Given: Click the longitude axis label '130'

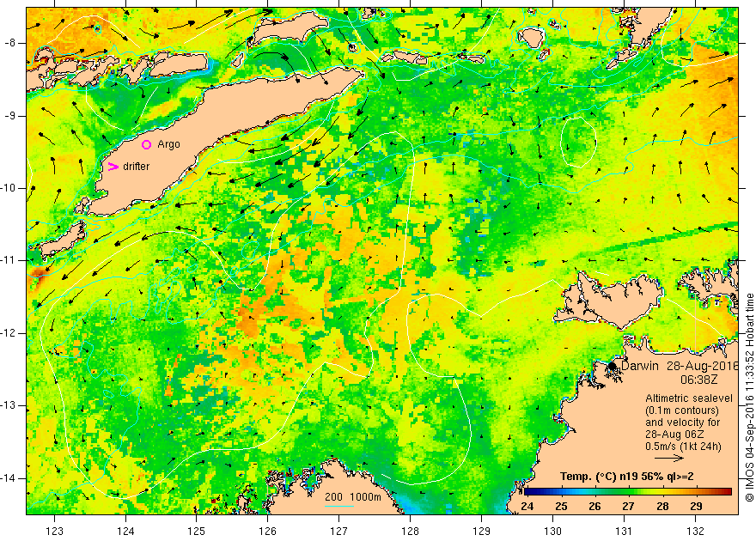Looking at the screenshot, I should click(x=552, y=531).
